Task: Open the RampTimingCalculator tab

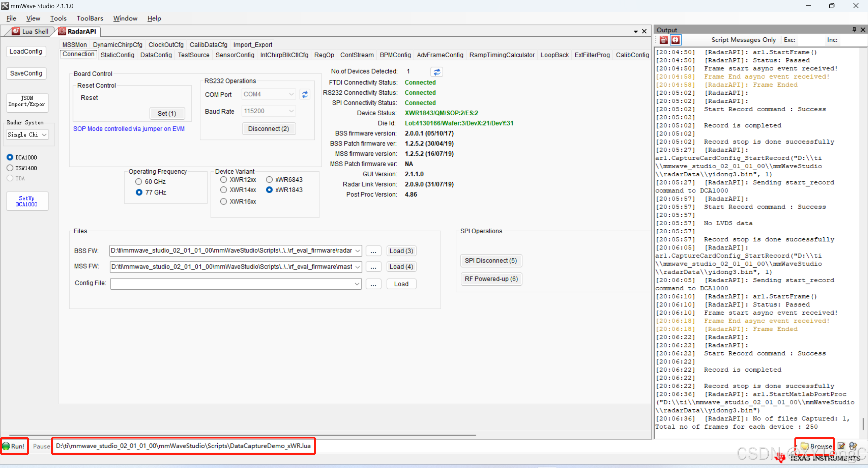Action: (502, 55)
